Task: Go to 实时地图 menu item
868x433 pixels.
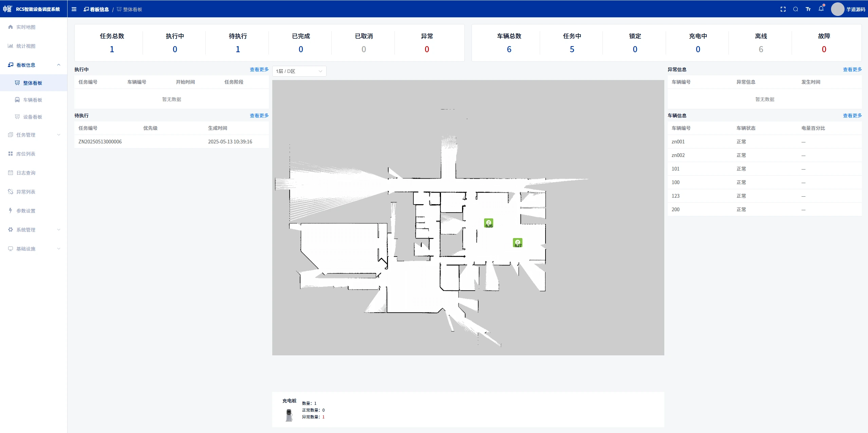Action: 26,27
